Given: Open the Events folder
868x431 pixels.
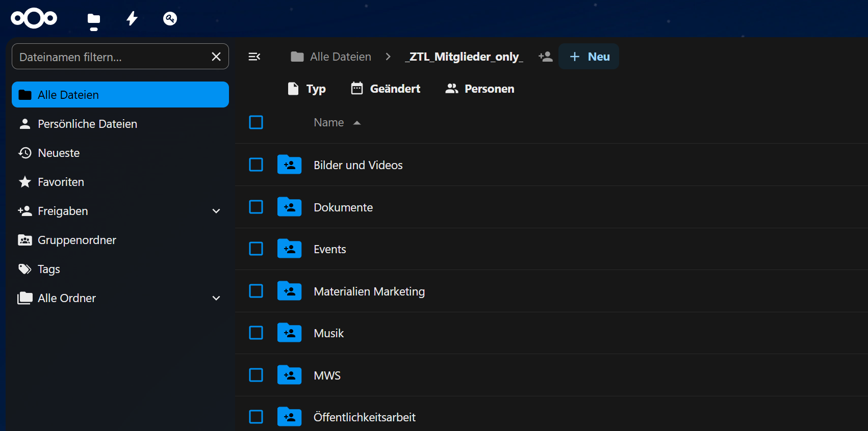Looking at the screenshot, I should coord(330,249).
